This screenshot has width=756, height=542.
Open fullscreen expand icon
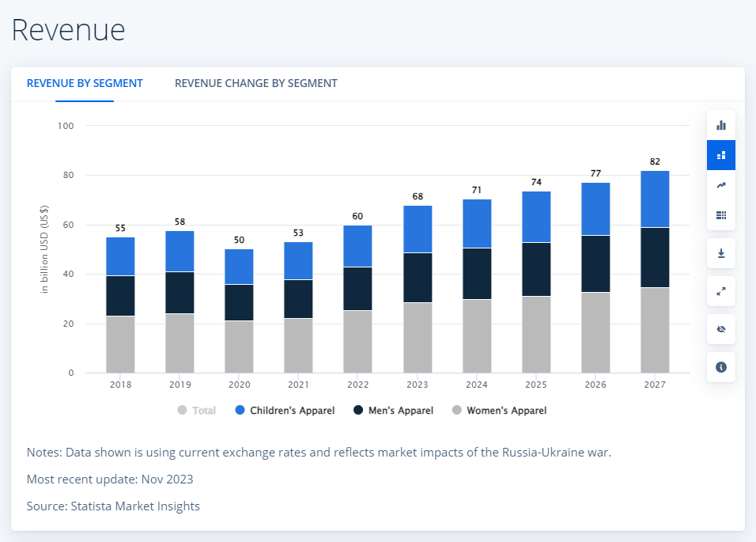pos(720,291)
